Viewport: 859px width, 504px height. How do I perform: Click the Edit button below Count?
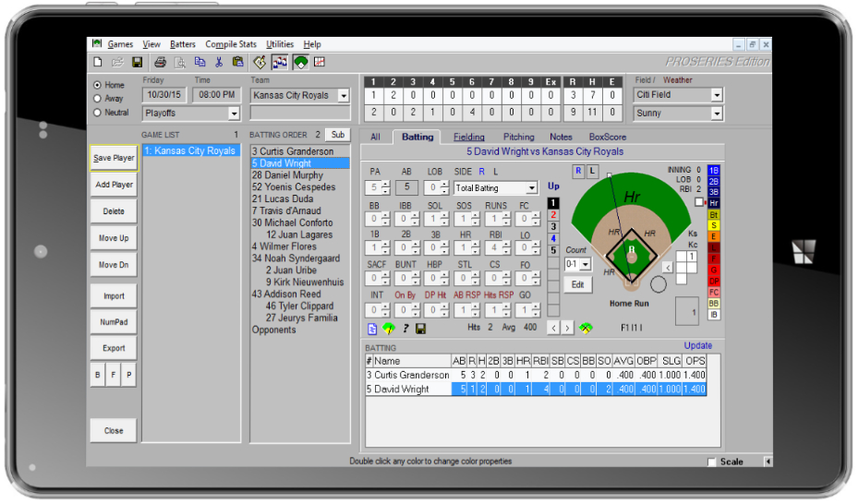click(x=577, y=285)
